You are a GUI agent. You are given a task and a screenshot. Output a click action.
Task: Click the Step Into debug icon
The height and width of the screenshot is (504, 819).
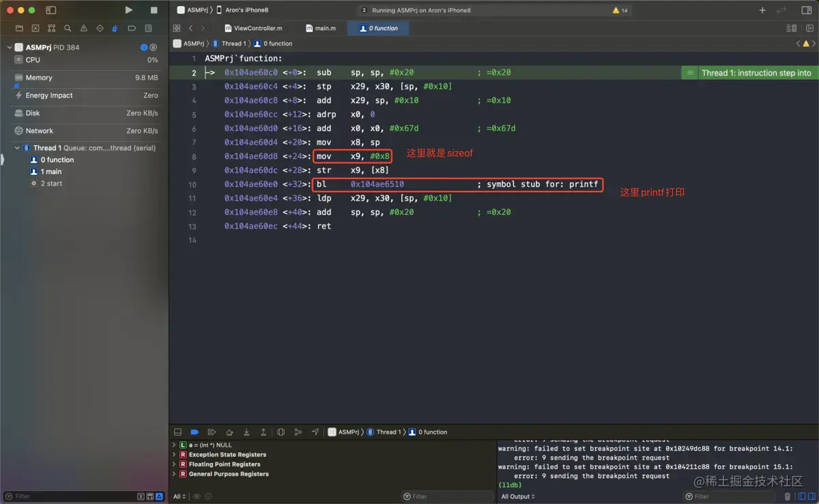coord(246,432)
